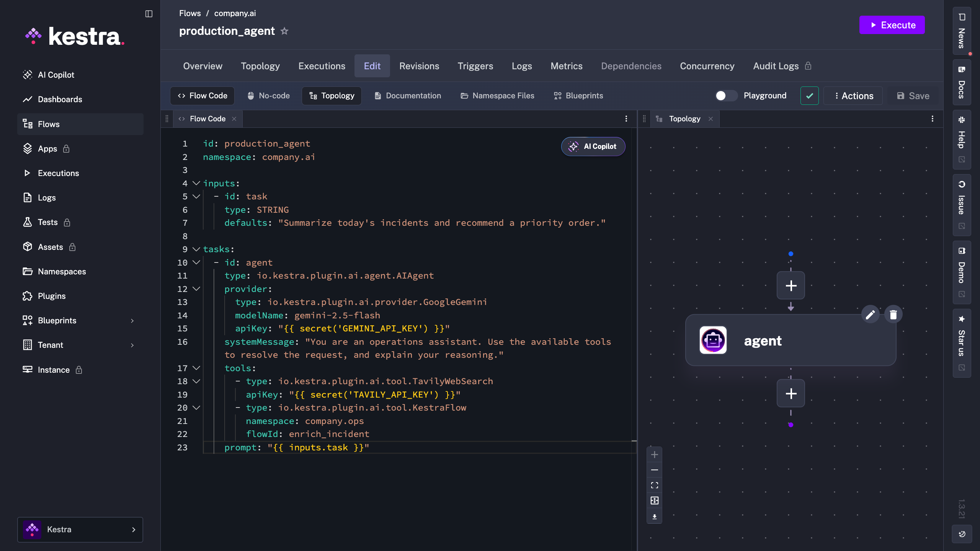Zoom out on the topology canvas

655,470
